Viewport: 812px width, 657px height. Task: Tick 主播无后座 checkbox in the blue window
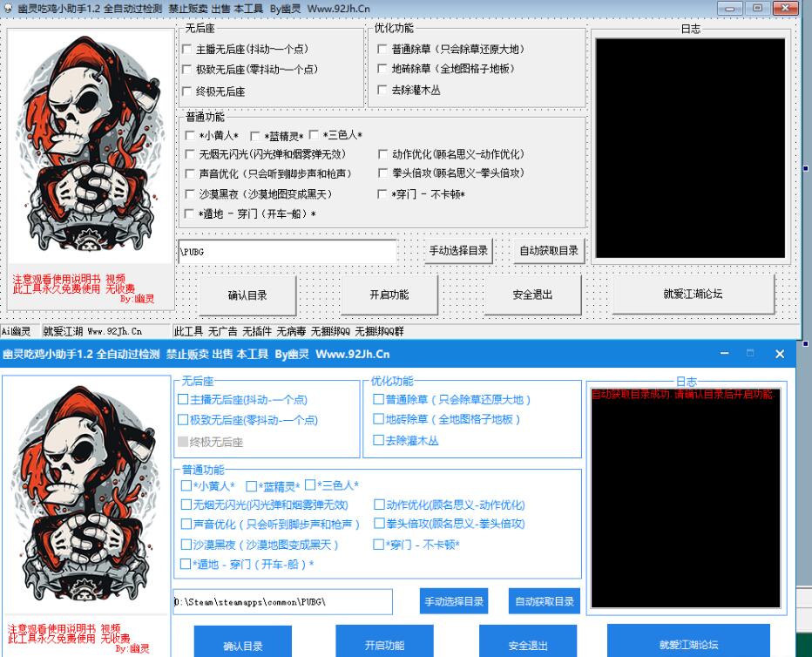pos(182,399)
